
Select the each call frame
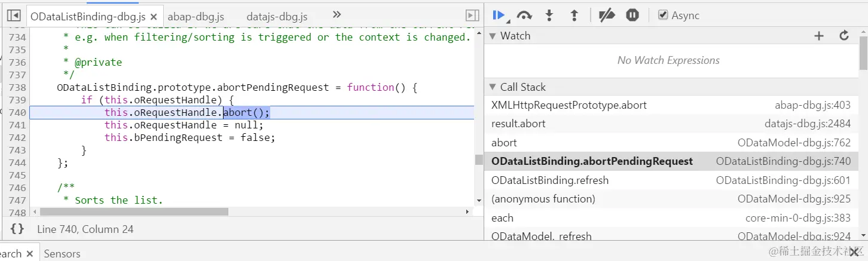(x=671, y=218)
